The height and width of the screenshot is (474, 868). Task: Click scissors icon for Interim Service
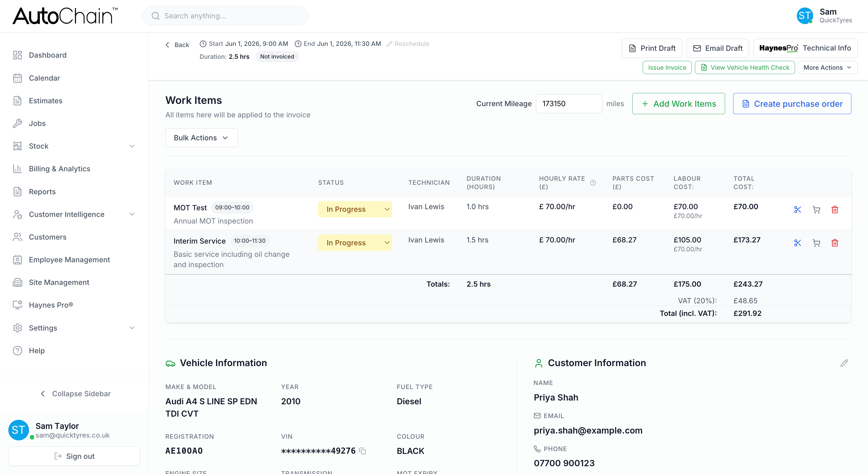(797, 243)
